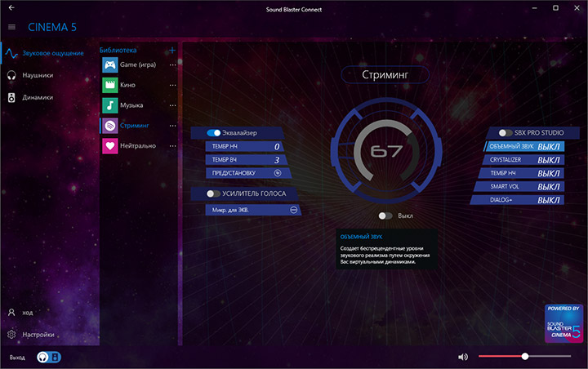This screenshot has width=588, height=369.
Task: Adjust master volume slider at bottom
Action: [x=524, y=356]
